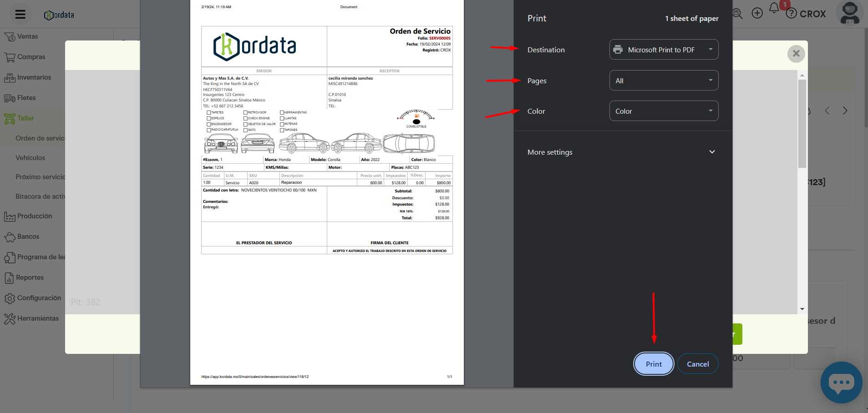Viewport: 868px width, 413px height.
Task: Open the Inventarios menu
Action: click(x=34, y=77)
